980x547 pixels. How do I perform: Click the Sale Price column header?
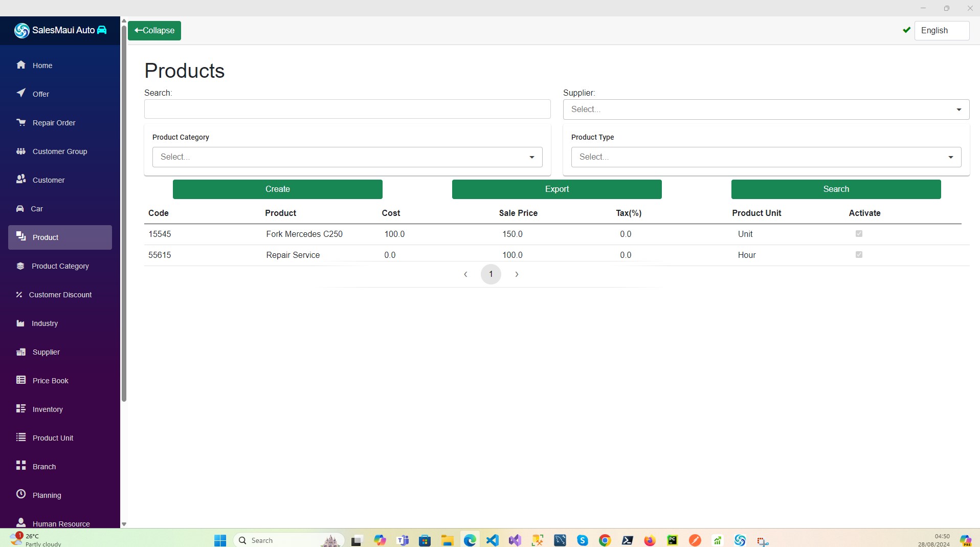click(x=518, y=213)
